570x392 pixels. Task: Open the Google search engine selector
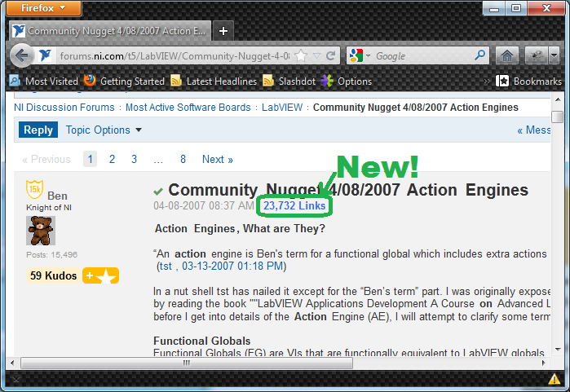coord(360,56)
